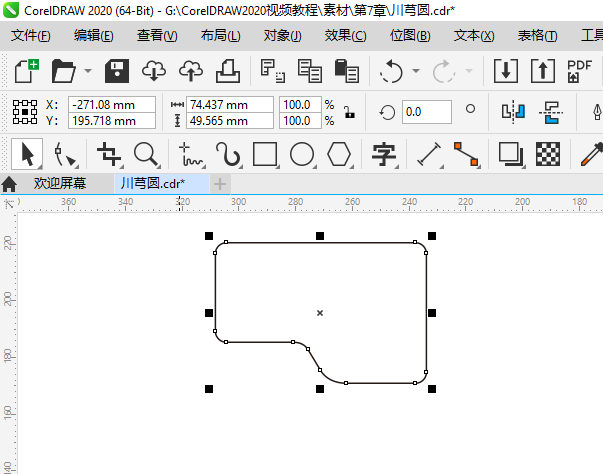This screenshot has width=603, height=474.
Task: Click the top-left selection handle of the shape
Action: click(x=209, y=236)
